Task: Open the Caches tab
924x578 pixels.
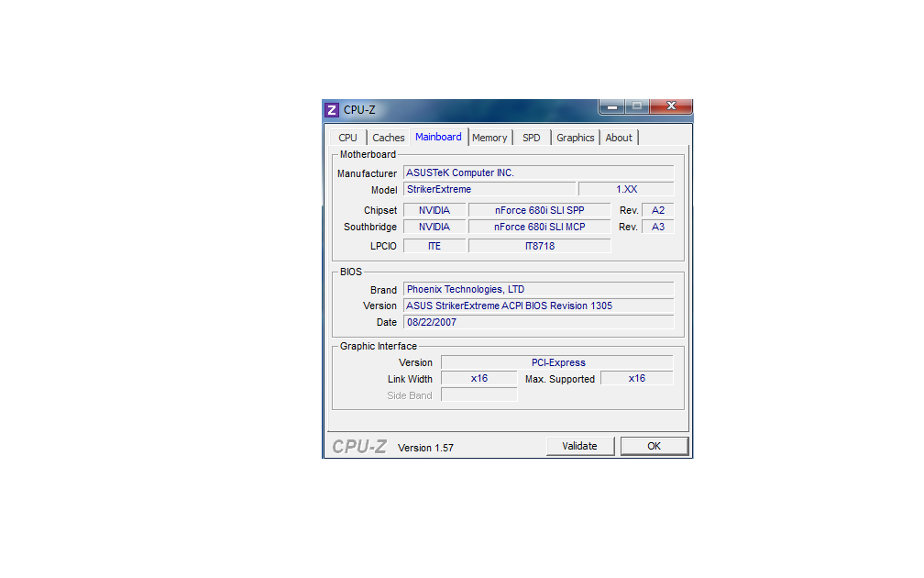Action: point(389,138)
